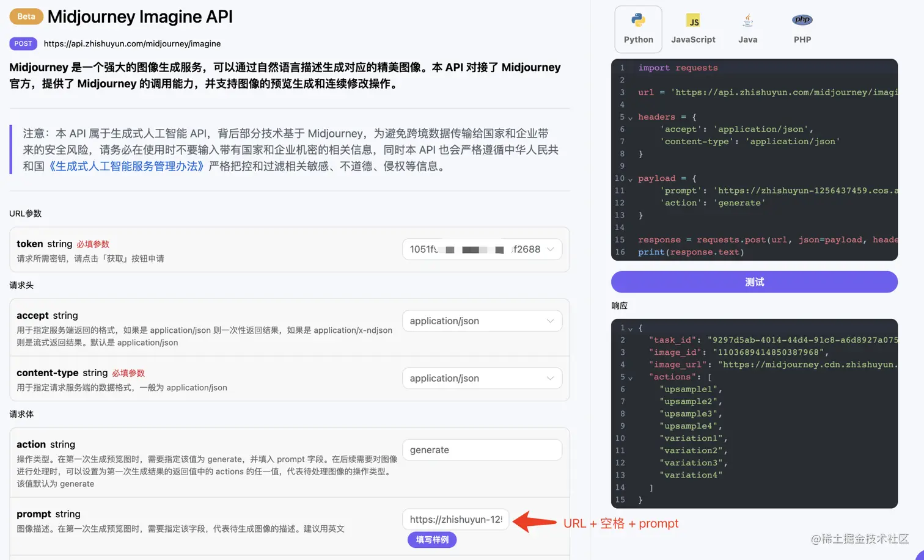Click the 填写样例 fill example button

point(432,540)
